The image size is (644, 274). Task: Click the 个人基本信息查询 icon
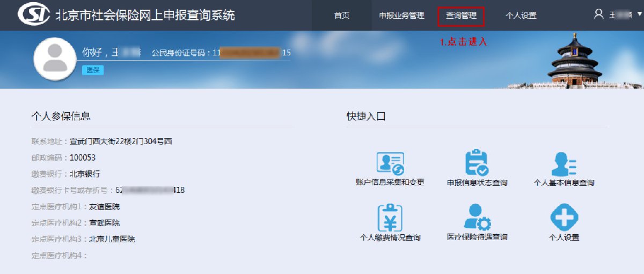pyautogui.click(x=563, y=163)
